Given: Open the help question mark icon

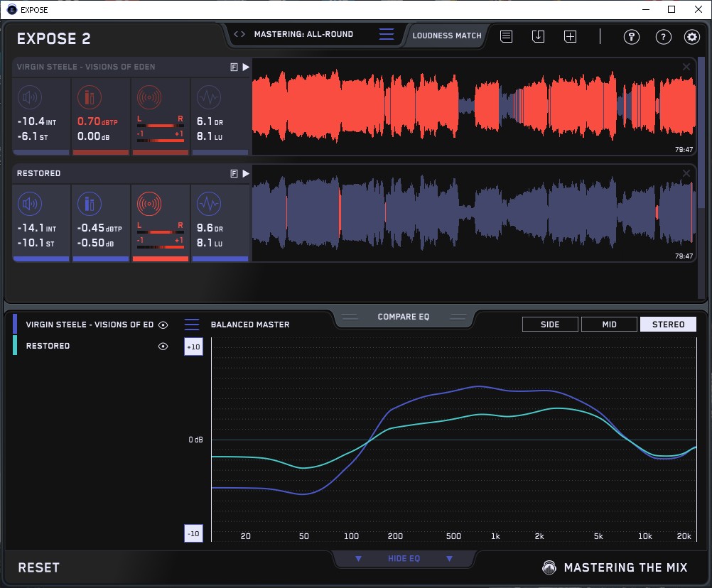Looking at the screenshot, I should tap(663, 37).
